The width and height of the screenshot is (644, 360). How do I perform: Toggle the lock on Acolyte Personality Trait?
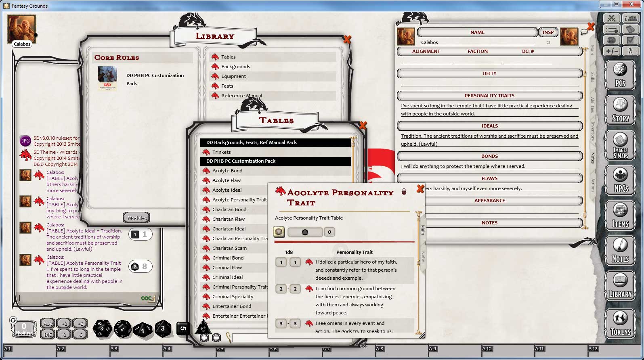coord(404,192)
